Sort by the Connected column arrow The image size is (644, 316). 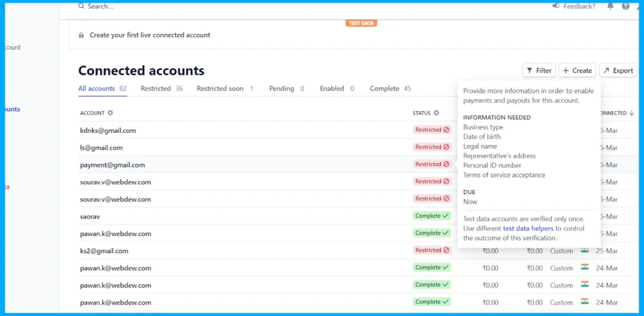(x=631, y=113)
